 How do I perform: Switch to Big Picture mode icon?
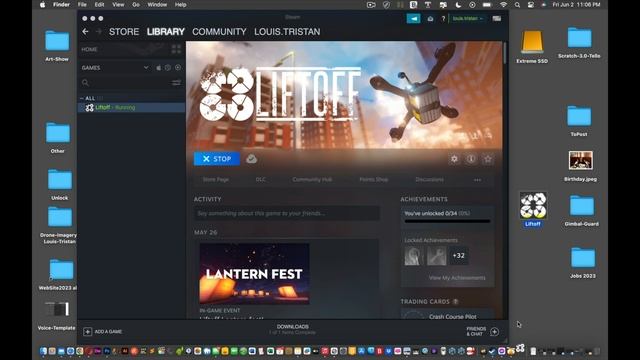tap(497, 18)
